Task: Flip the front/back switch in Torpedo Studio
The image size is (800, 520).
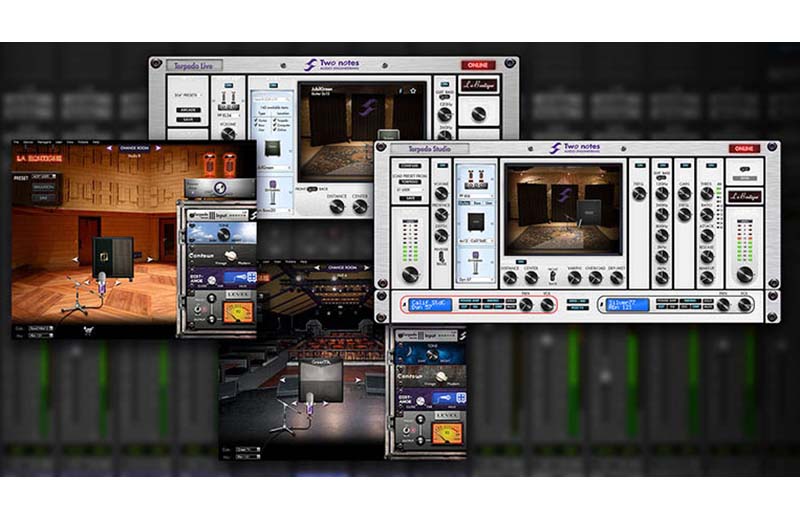Action: coord(553,276)
